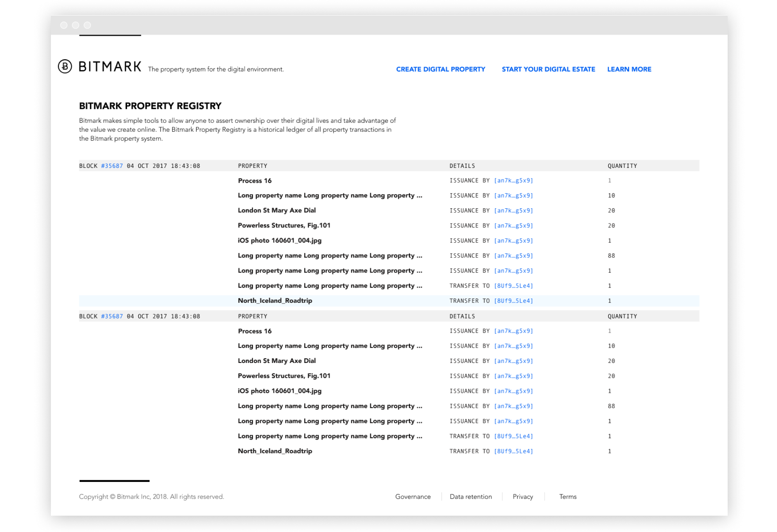The width and height of the screenshot is (777, 532).
Task: Click the BITMARK wordmark in the header
Action: [110, 67]
